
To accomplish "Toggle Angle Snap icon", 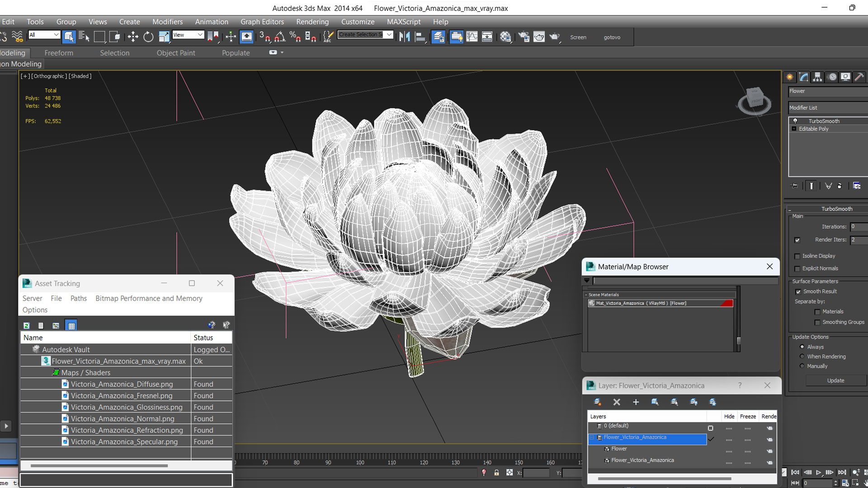I will tap(280, 37).
